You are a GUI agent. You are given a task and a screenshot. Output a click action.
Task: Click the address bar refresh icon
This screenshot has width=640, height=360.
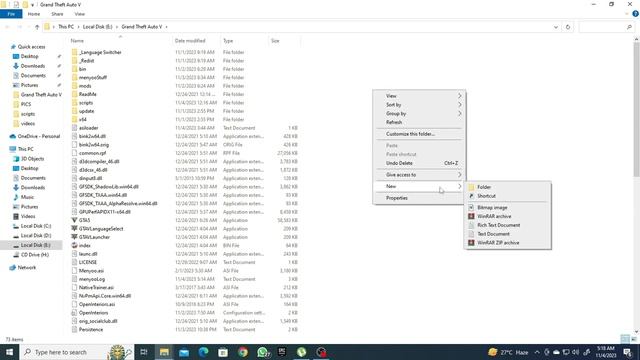pos(568,27)
